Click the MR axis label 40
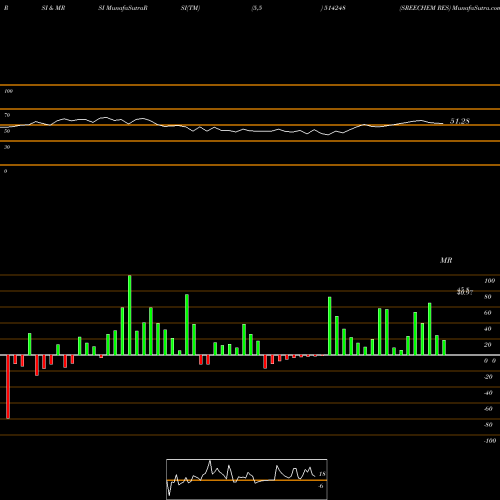The image size is (500, 500). [x=487, y=329]
